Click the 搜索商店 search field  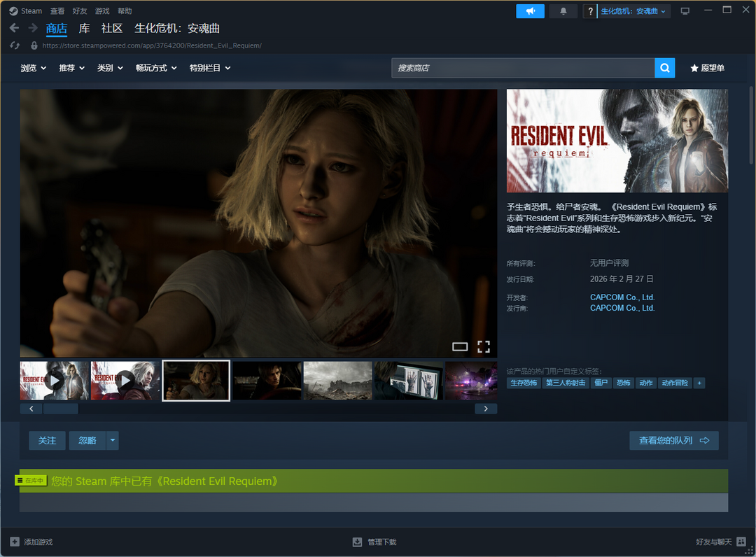pos(522,68)
